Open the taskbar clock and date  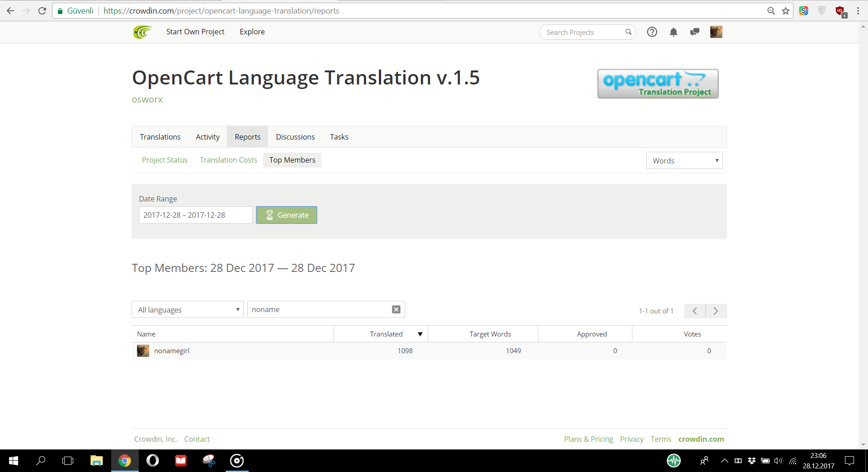coord(818,461)
